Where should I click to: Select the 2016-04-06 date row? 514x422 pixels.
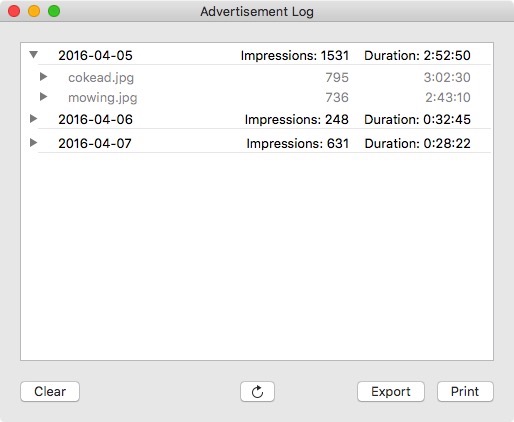(x=257, y=119)
